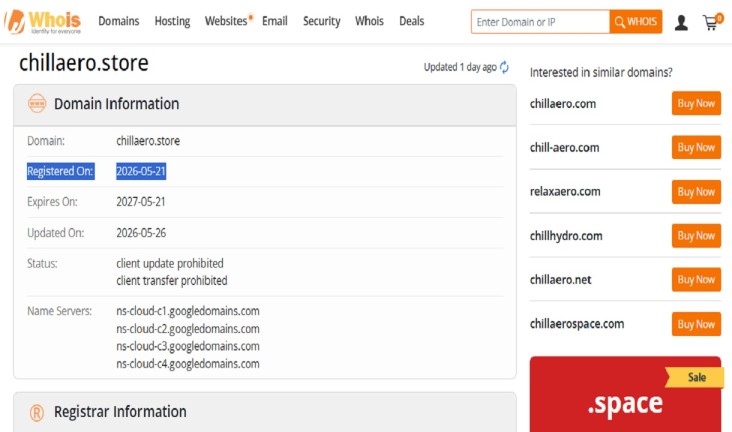Open the Domains menu
Screen dimensions: 732x432
[x=119, y=21]
